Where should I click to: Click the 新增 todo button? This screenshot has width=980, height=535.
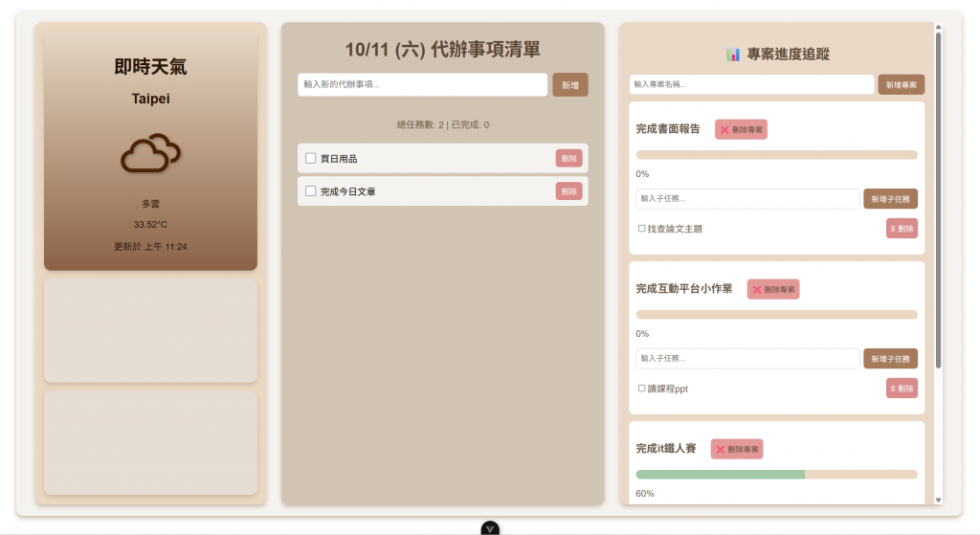pos(570,85)
